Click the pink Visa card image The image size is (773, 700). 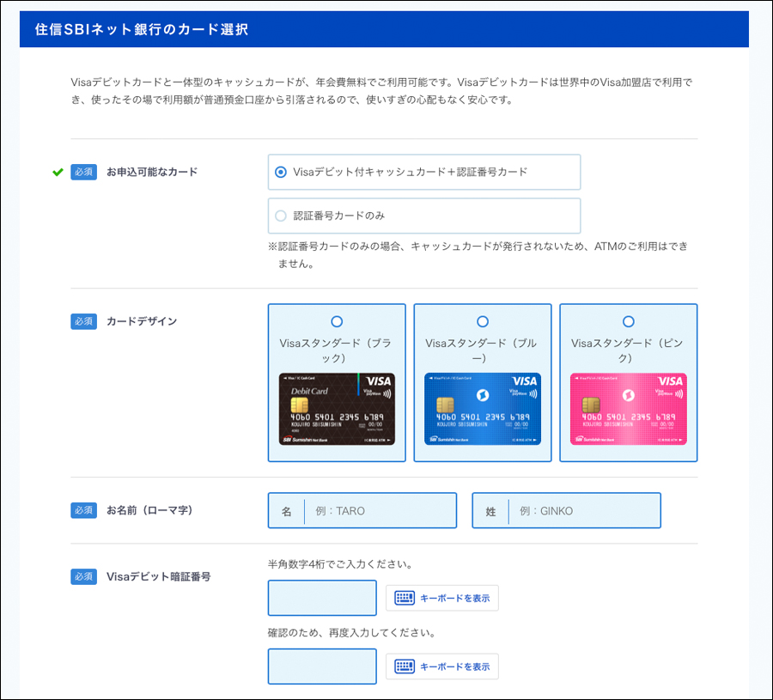tap(628, 409)
